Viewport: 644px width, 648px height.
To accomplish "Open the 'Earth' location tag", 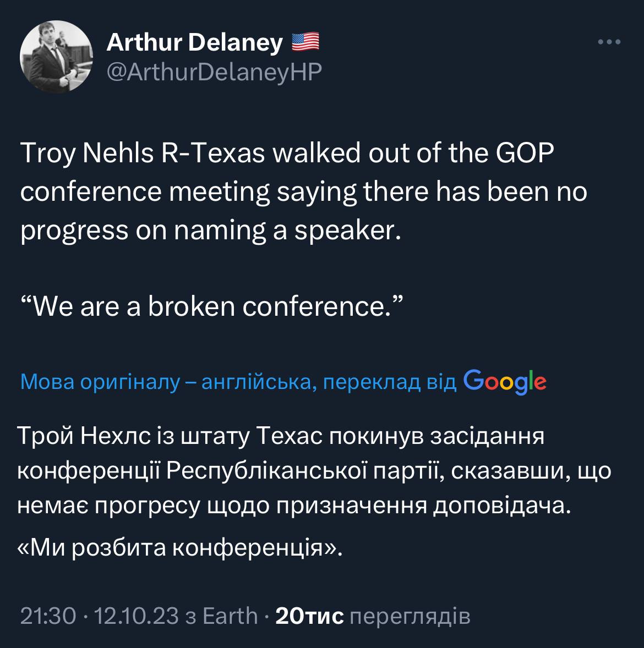I will pyautogui.click(x=230, y=616).
